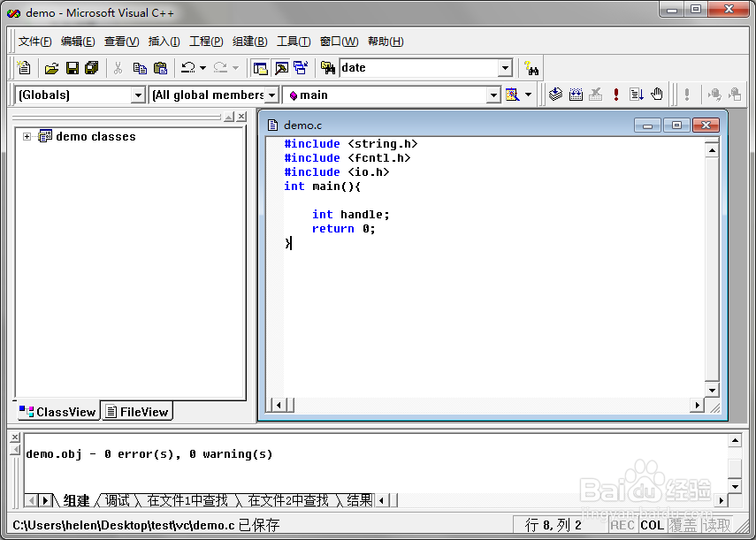Click the Search help binoculars icon

pos(531,68)
